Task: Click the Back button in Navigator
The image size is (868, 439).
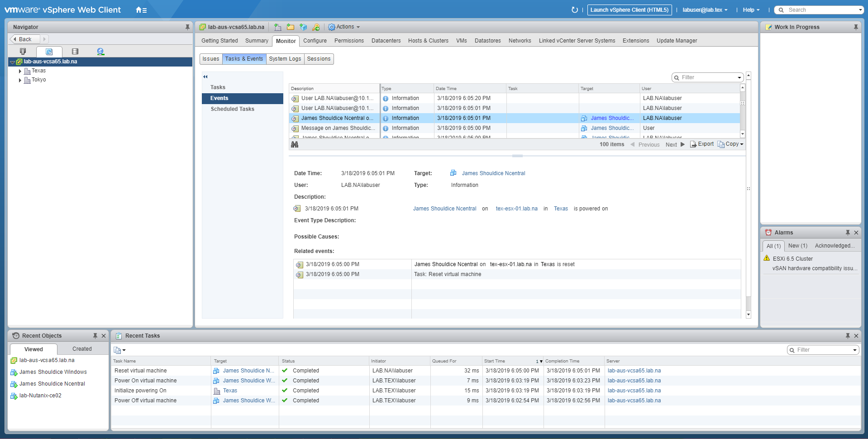Action: [25, 39]
